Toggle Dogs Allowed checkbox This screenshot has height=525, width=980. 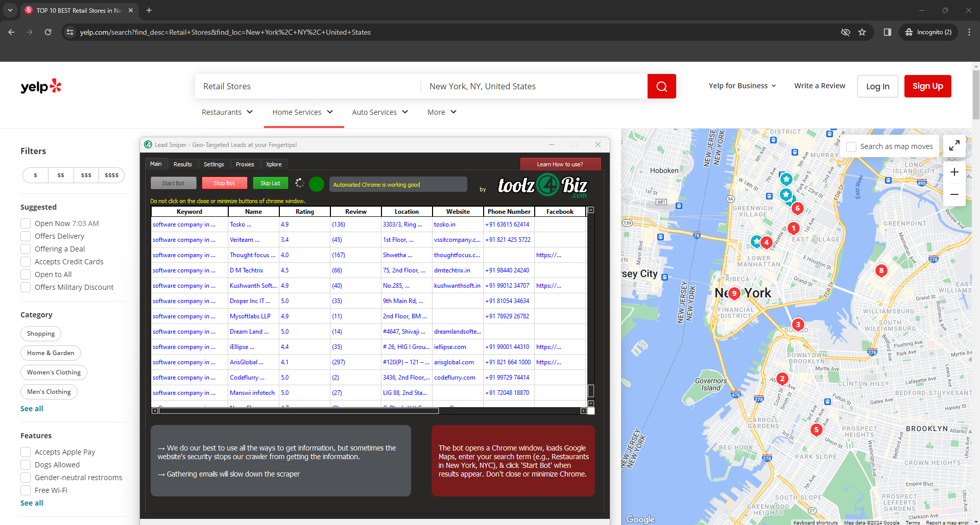26,465
